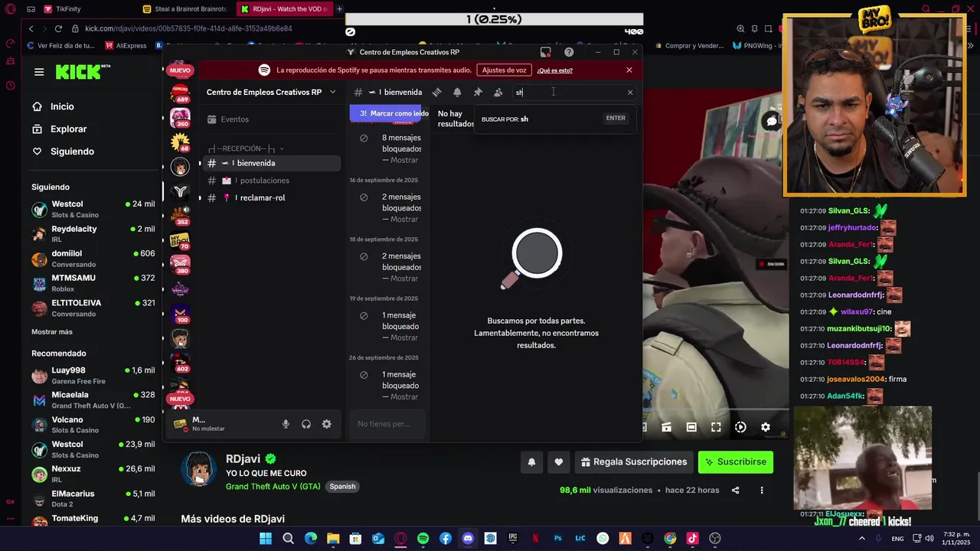The height and width of the screenshot is (551, 980).
Task: Open Spotify from Windows taskbar
Action: [423, 539]
